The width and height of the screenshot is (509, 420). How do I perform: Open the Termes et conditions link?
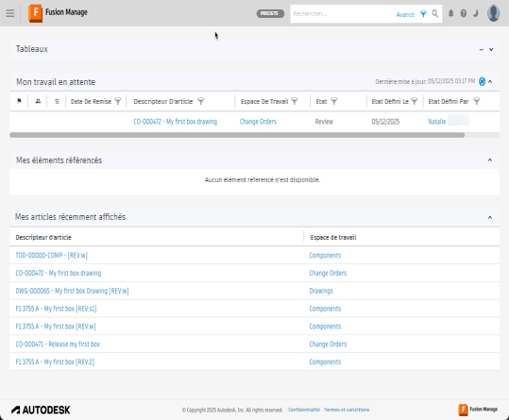[347, 410]
